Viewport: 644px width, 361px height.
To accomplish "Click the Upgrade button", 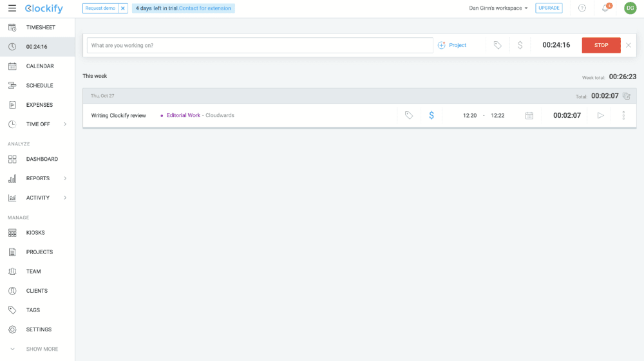I will (x=549, y=8).
